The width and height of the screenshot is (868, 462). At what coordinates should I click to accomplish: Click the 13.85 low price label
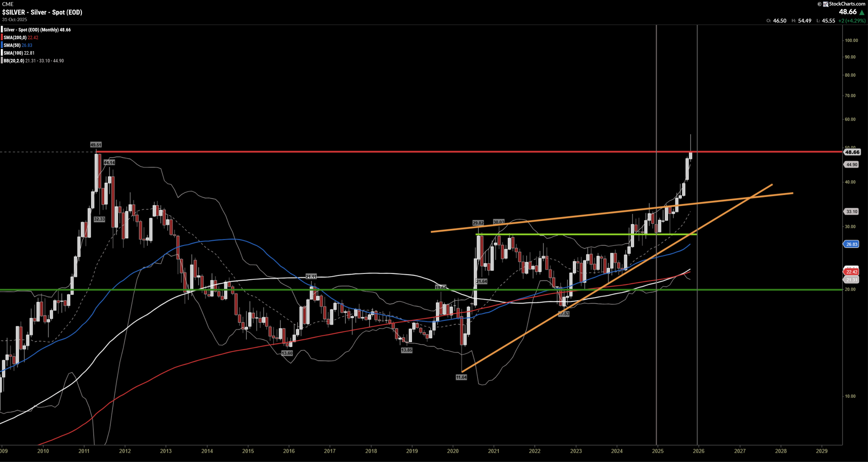406,350
